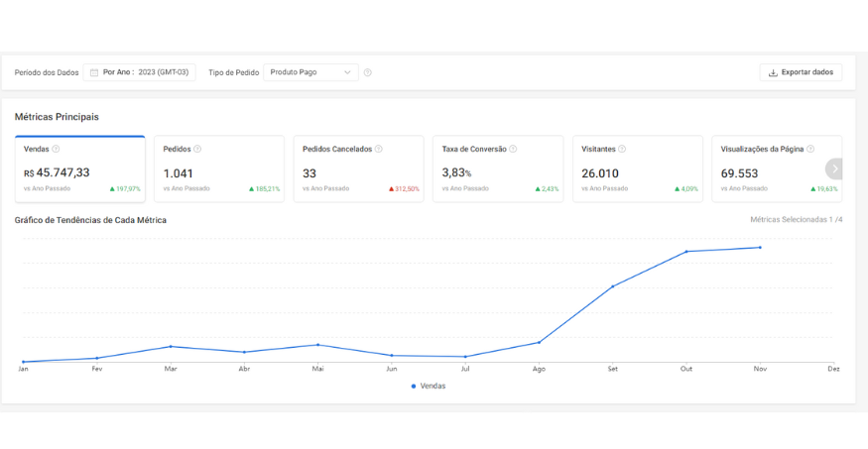
Task: Click the Mai data point on the chart line
Action: (x=317, y=345)
